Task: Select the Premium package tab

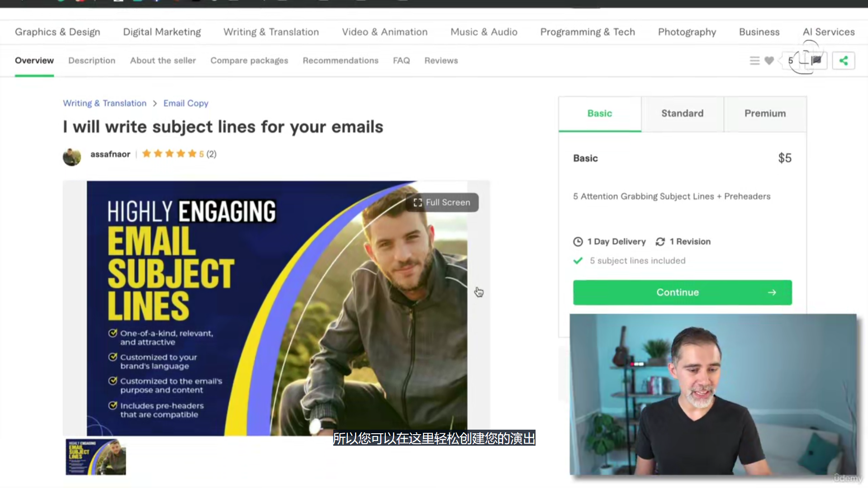Action: pyautogui.click(x=765, y=114)
